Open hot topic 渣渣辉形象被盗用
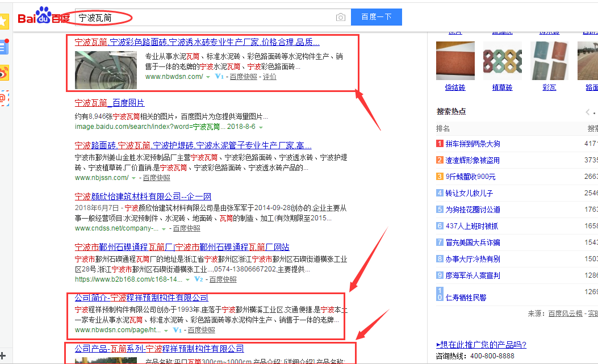 (472, 160)
